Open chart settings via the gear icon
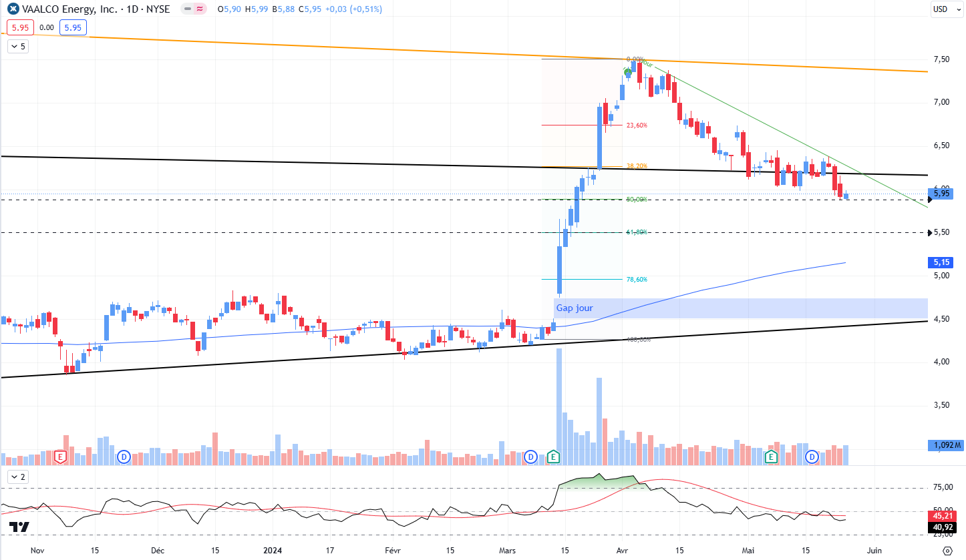Screen dimensions: 966x560 (947, 551)
